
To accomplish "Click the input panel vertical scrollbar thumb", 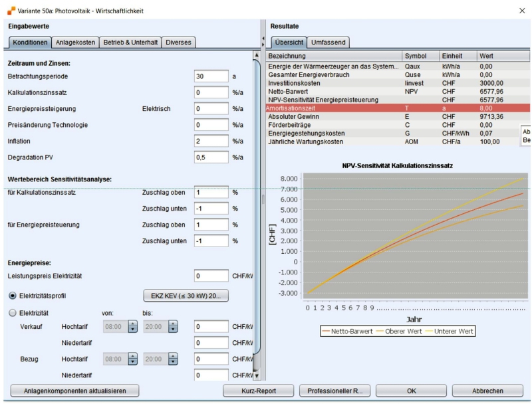I will tap(257, 207).
